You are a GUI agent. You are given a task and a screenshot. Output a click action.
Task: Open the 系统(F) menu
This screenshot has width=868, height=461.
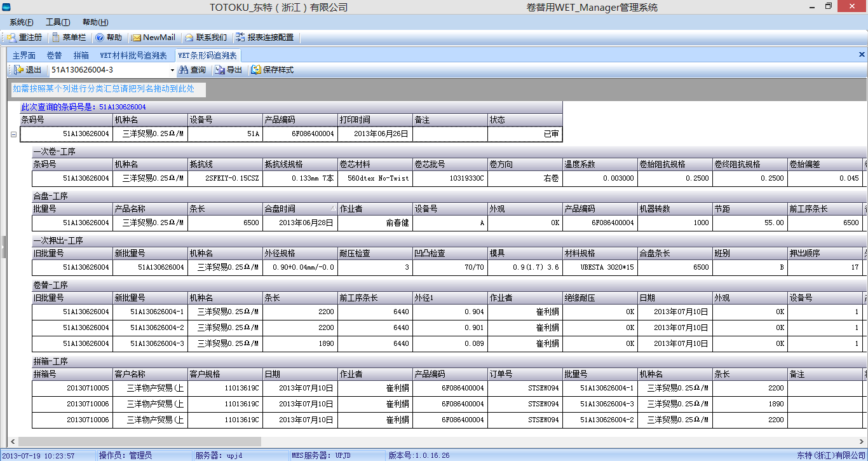click(22, 22)
